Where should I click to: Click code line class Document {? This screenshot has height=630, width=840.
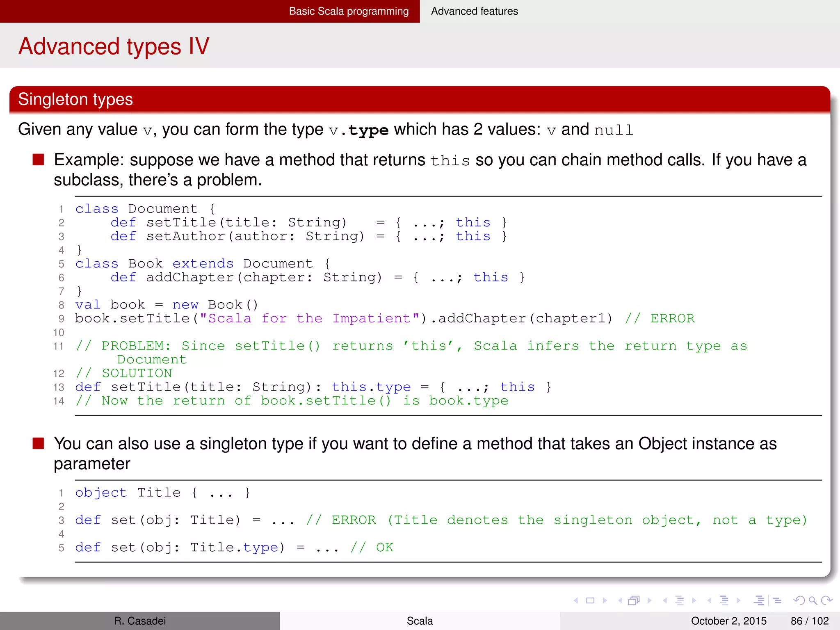coord(146,209)
